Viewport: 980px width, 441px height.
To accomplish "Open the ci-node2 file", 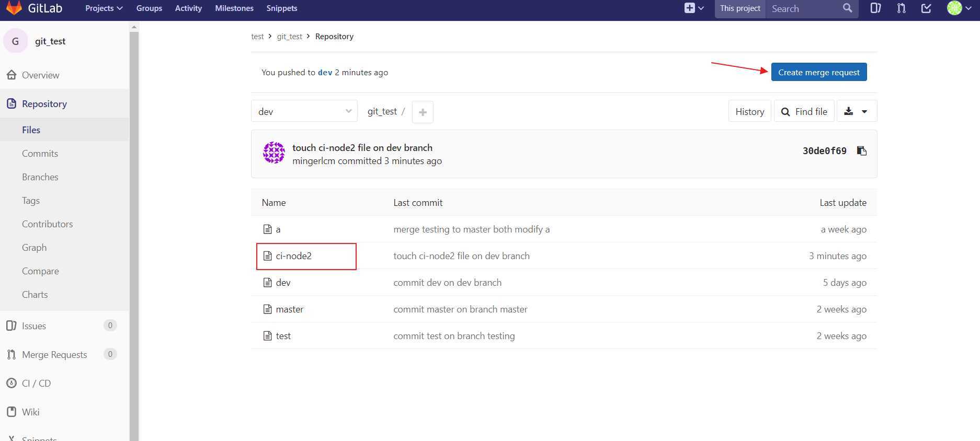I will tap(294, 256).
